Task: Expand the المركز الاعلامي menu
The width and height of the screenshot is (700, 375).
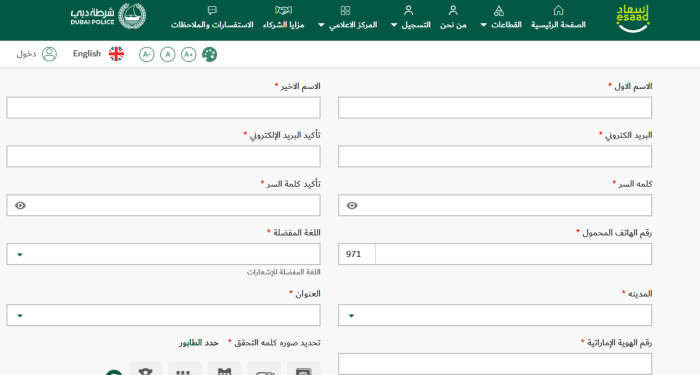Action: 347,17
